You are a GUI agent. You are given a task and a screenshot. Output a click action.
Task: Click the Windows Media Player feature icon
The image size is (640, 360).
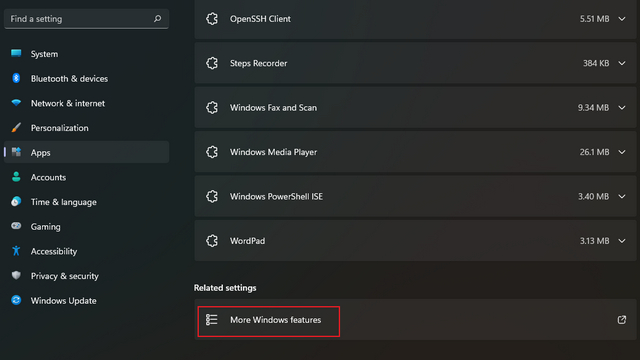pos(212,152)
